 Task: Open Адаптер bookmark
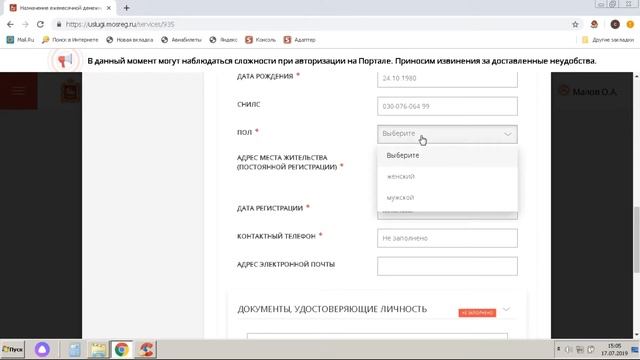click(300, 40)
